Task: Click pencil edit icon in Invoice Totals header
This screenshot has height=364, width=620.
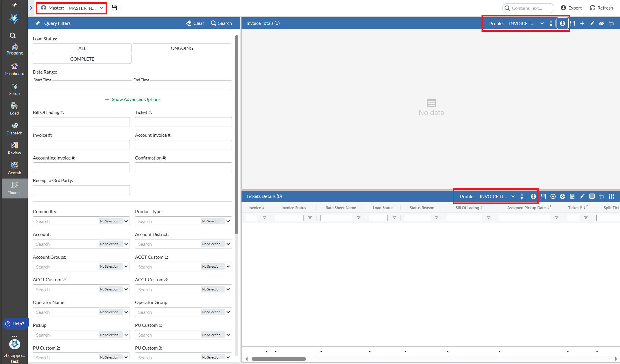Action: (x=592, y=23)
